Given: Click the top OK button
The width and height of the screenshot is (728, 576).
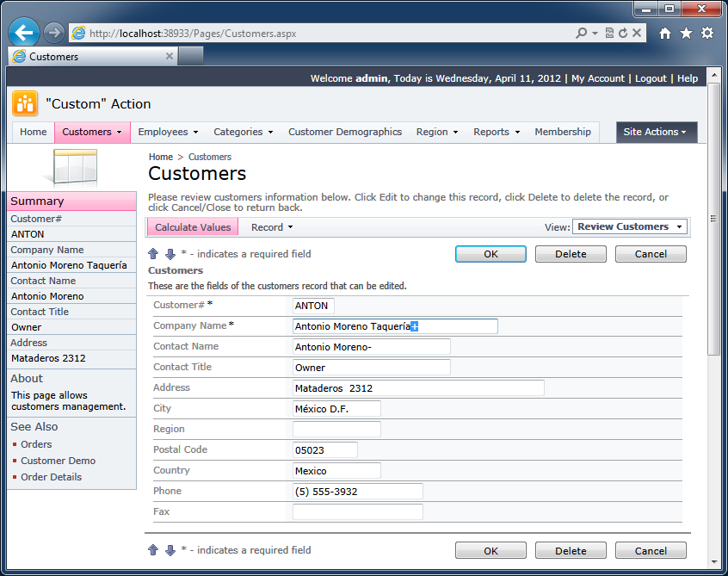Looking at the screenshot, I should [490, 254].
